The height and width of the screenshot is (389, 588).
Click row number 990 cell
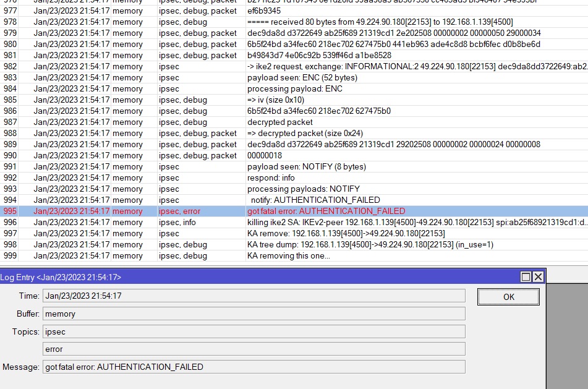(10, 156)
